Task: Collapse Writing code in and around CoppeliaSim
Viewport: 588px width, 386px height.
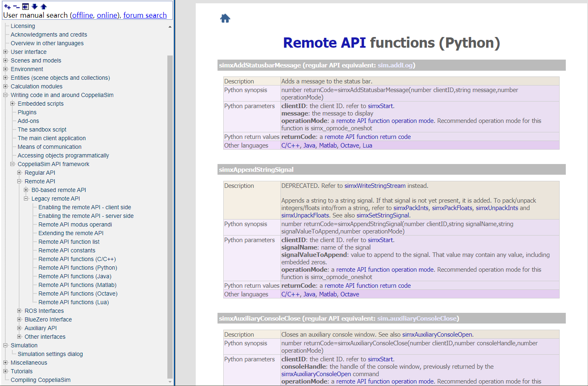Action: click(5, 95)
